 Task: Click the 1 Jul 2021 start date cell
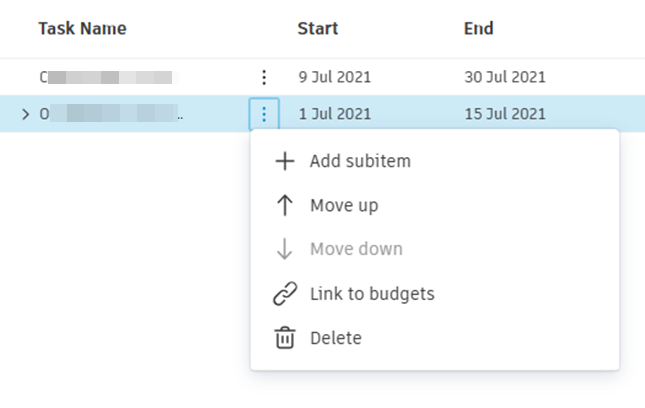point(335,114)
